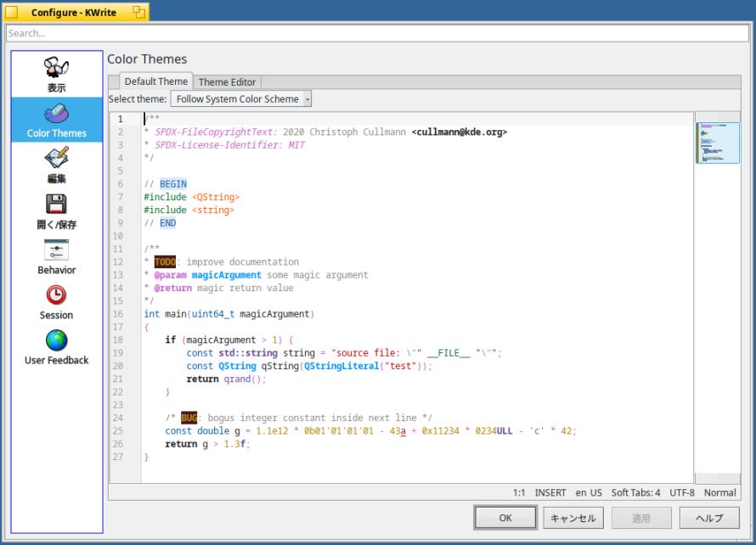756x545 pixels.
Task: Open the Session clock icon page
Action: 56,301
